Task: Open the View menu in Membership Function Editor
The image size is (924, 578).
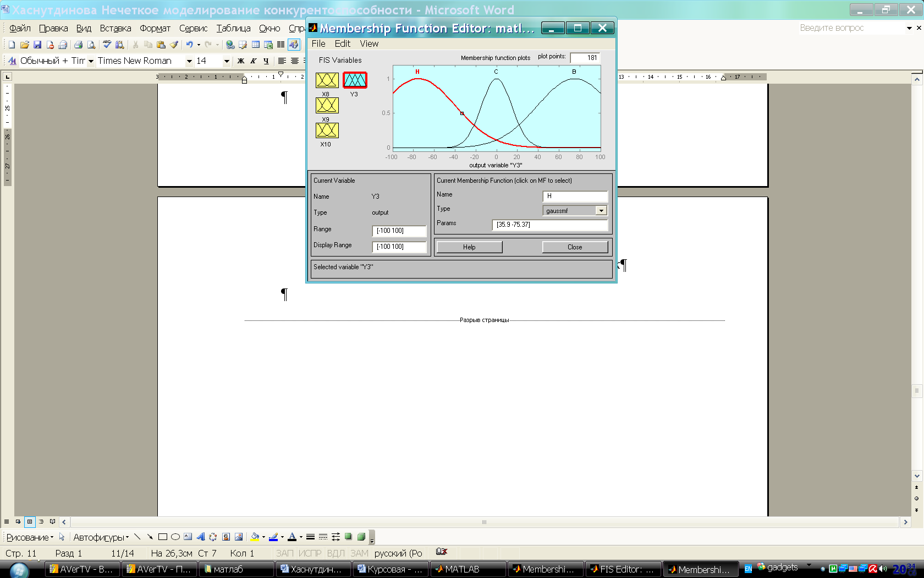Action: (x=369, y=43)
